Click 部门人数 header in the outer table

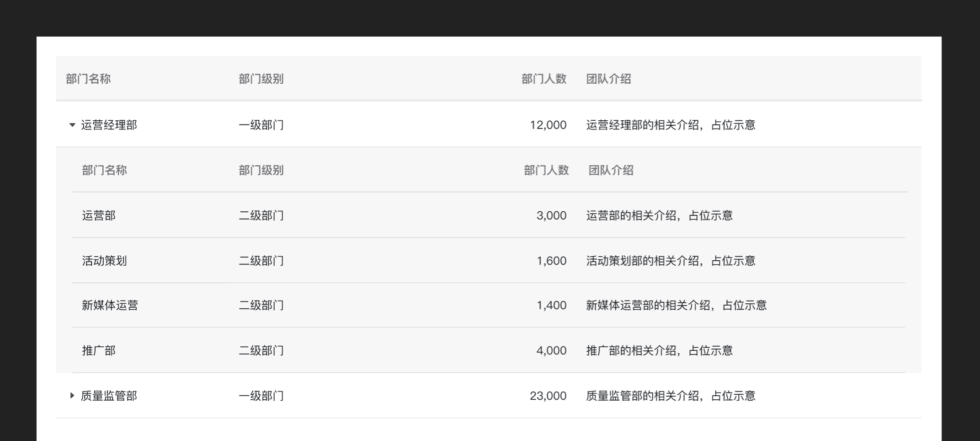(544, 79)
